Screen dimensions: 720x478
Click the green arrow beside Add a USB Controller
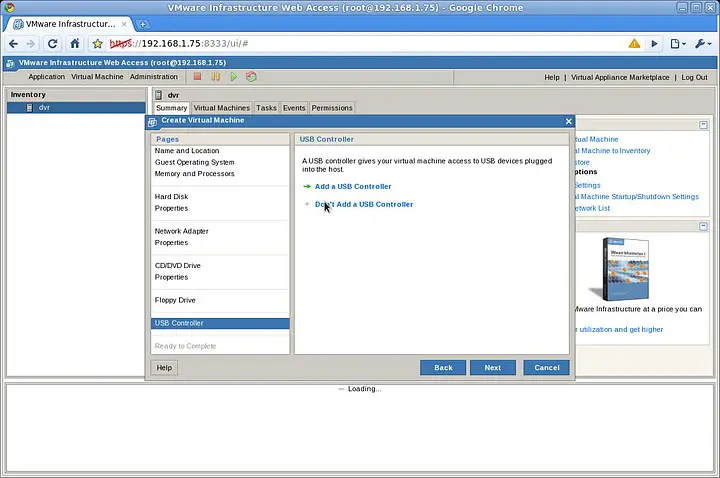coord(307,186)
